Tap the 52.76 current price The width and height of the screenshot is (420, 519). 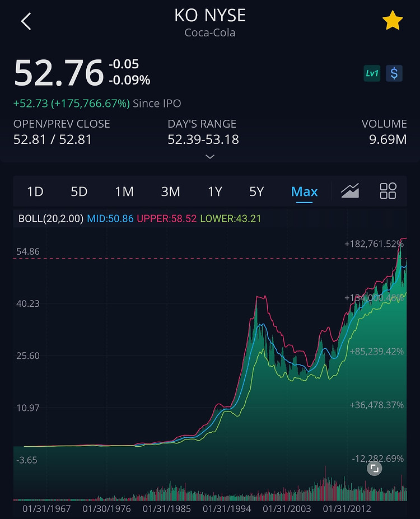click(x=59, y=73)
